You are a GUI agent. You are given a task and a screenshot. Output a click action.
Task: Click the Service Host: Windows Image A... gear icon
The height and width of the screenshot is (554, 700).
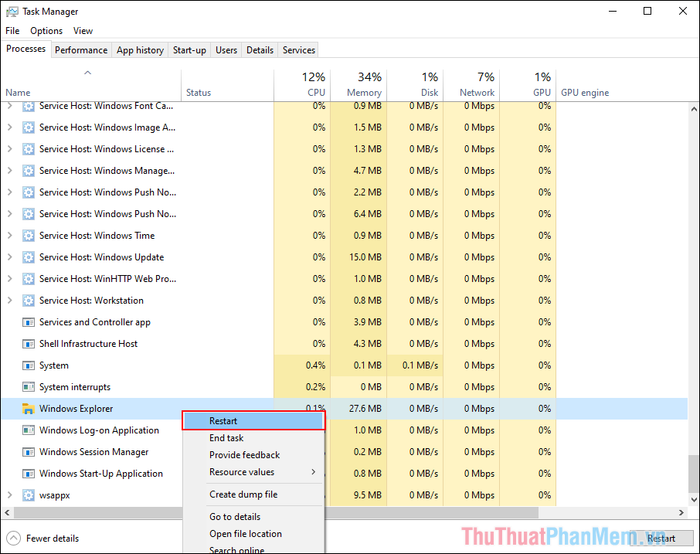pos(28,128)
